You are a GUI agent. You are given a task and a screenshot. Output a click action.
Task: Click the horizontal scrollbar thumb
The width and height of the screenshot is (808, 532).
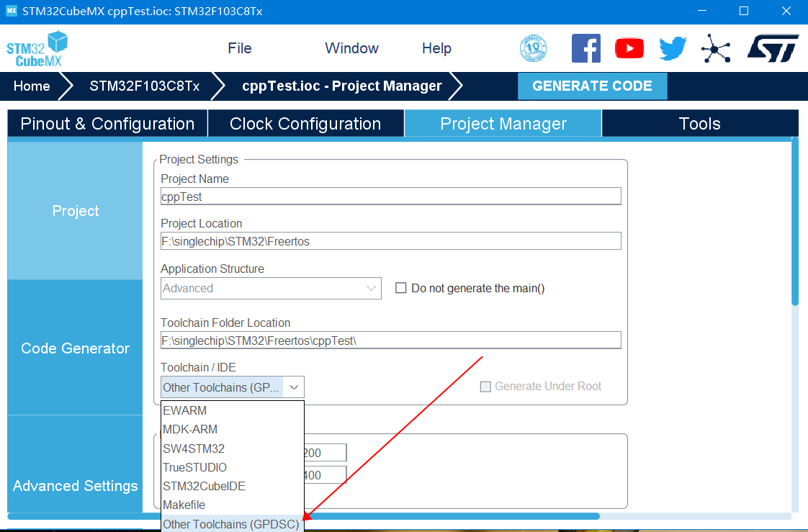pyautogui.click(x=304, y=516)
